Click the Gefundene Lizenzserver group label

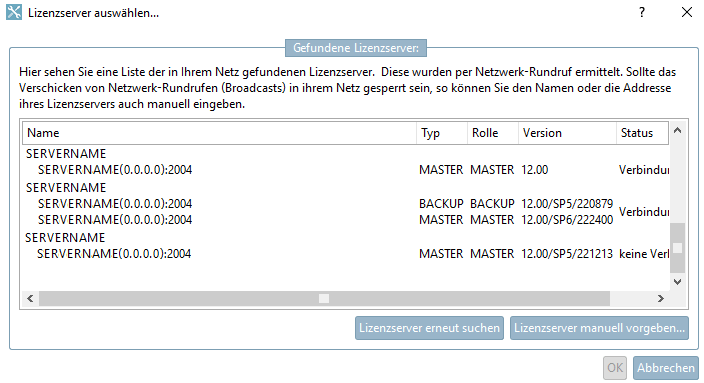[x=356, y=48]
